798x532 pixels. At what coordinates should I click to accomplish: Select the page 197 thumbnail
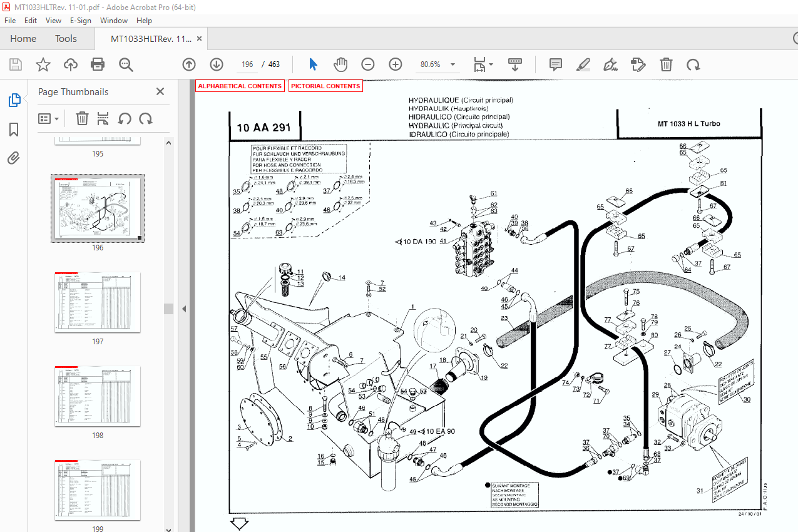(98, 302)
